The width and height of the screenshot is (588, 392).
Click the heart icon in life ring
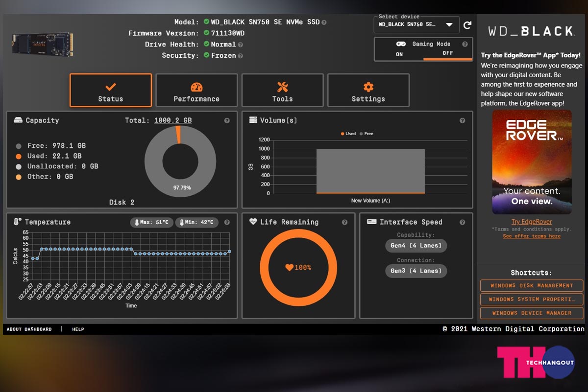point(289,268)
